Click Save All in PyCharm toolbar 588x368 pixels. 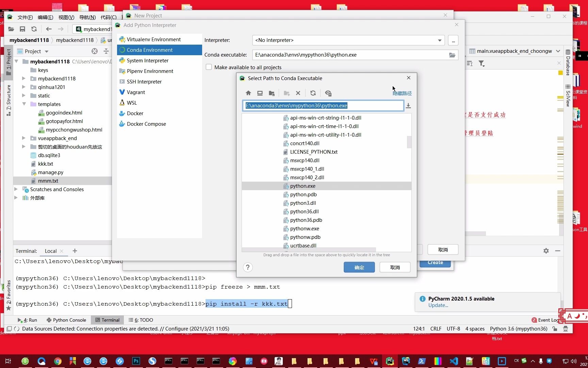click(22, 29)
